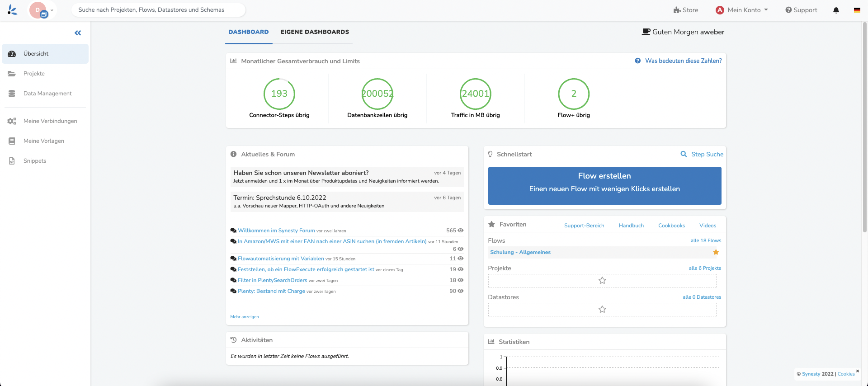The height and width of the screenshot is (386, 868).
Task: Click the Connector-Steps übrig progress circle
Action: pyautogui.click(x=279, y=94)
